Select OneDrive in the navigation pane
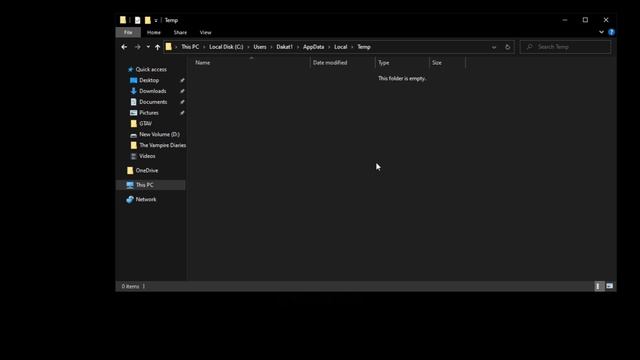This screenshot has height=360, width=640. 147,170
